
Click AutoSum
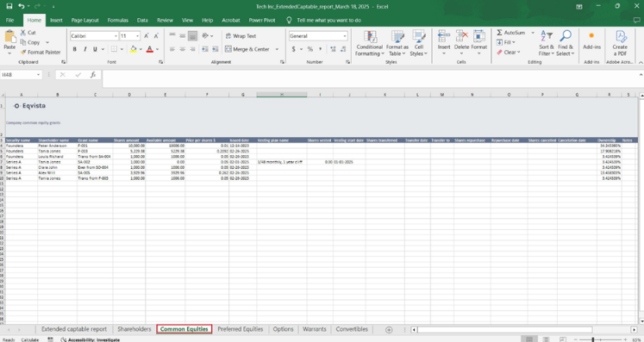click(x=510, y=33)
